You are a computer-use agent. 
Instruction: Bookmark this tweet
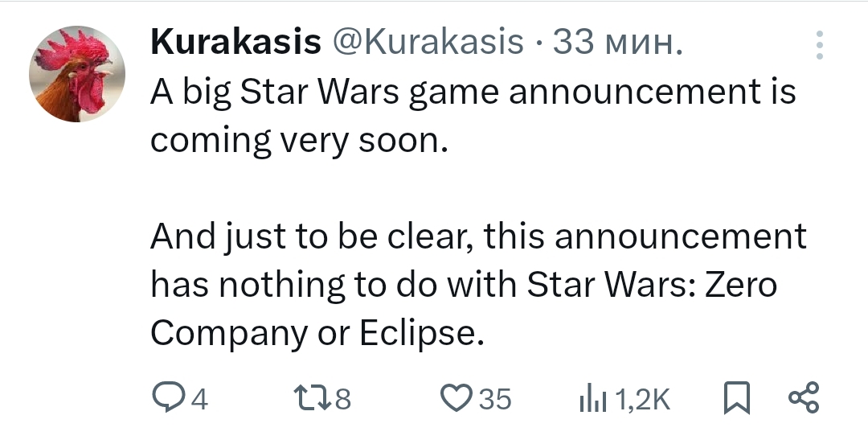736,398
